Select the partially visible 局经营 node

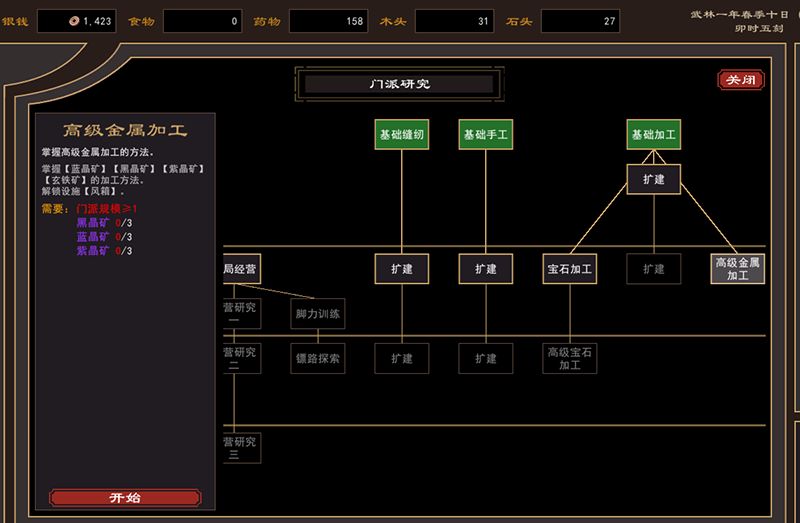(x=242, y=269)
